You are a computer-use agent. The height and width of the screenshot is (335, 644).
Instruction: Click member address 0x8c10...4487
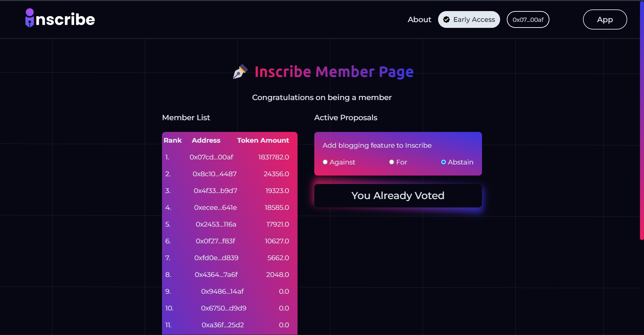pos(215,174)
